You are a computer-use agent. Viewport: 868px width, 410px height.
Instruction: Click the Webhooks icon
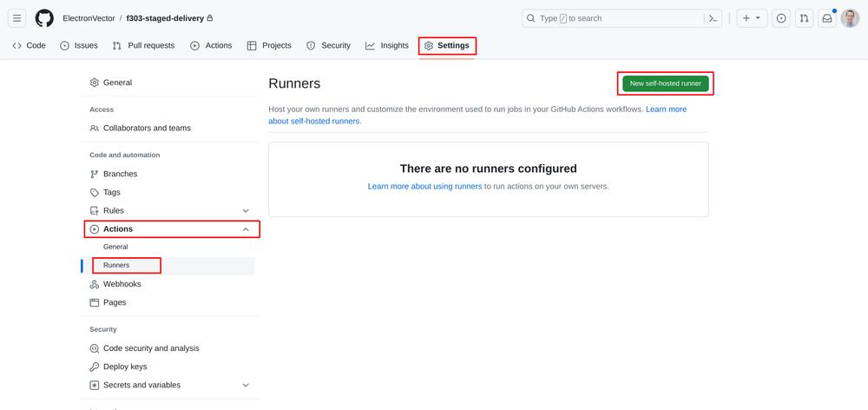click(94, 284)
